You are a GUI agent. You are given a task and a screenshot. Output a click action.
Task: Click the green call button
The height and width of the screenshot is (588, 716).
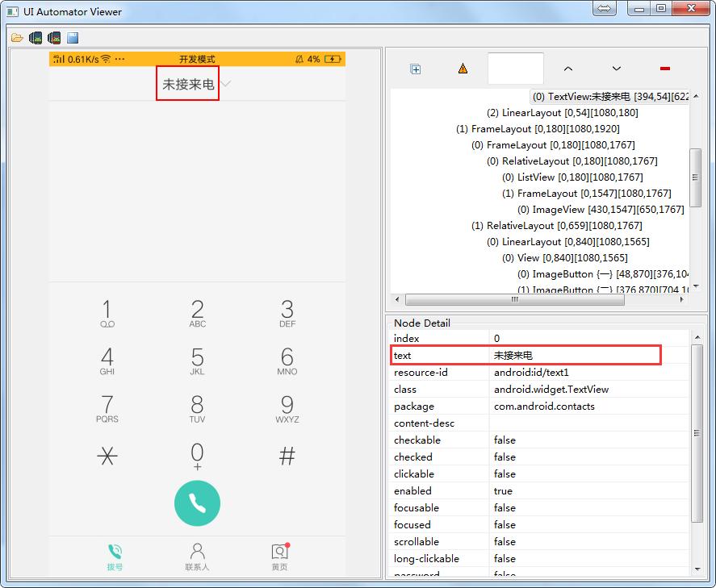point(197,503)
